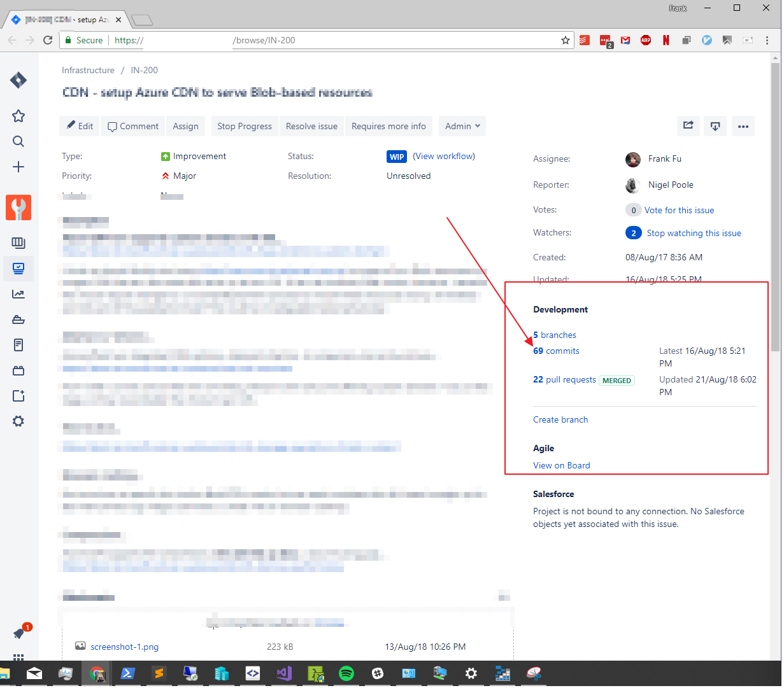Reload the page
The width and height of the screenshot is (784, 688).
[x=48, y=40]
